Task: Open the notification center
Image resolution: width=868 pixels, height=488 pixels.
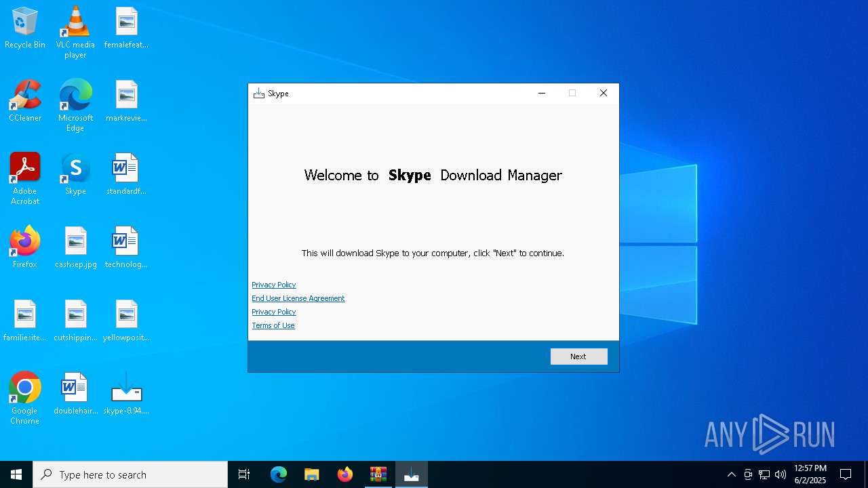Action: (846, 474)
